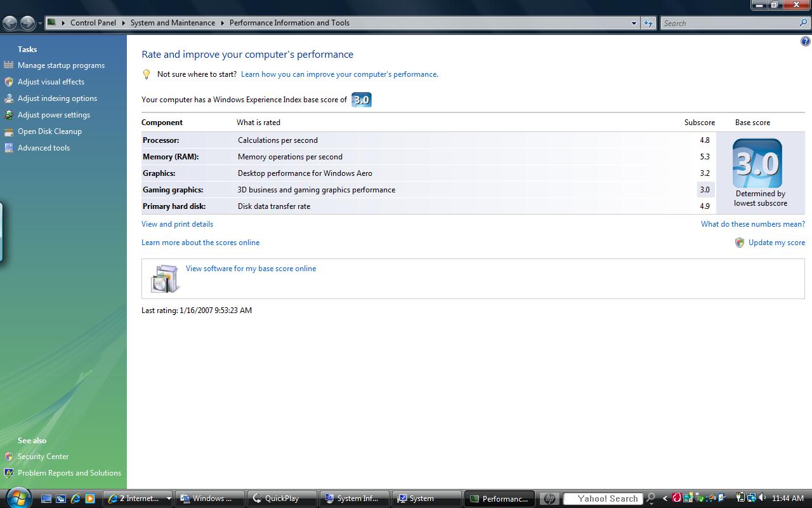Click the software box icon for base score
The image size is (812, 508).
point(164,279)
